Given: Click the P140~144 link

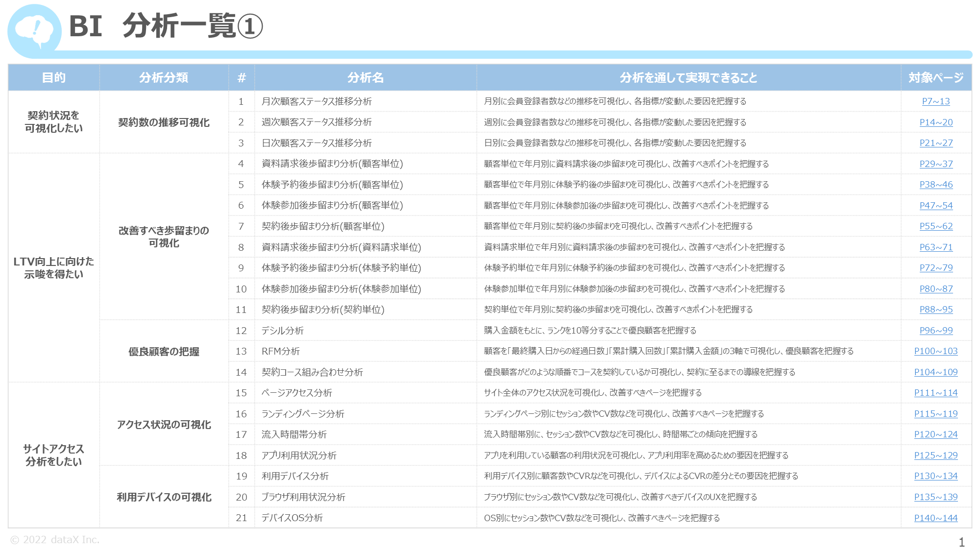Looking at the screenshot, I should [936, 518].
